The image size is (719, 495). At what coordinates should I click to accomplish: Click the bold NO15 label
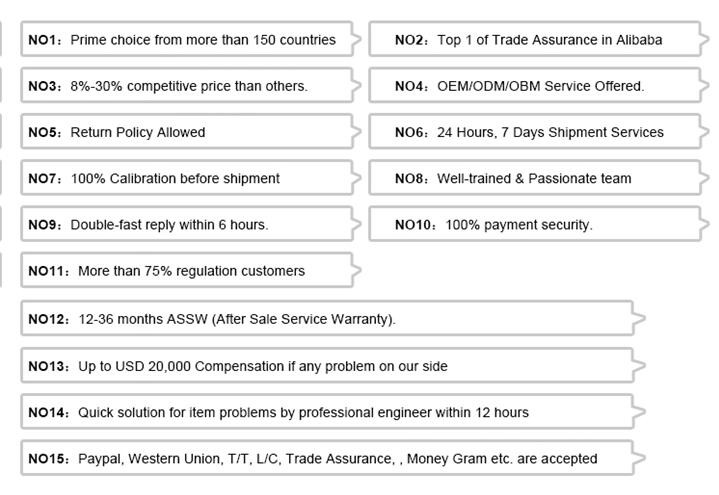coord(48,458)
